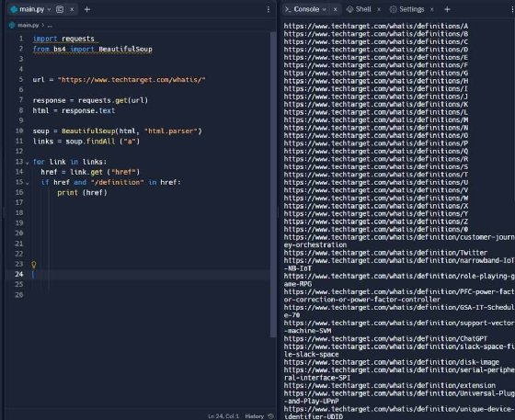Click 'links = soup.findAll' line

coord(86,142)
